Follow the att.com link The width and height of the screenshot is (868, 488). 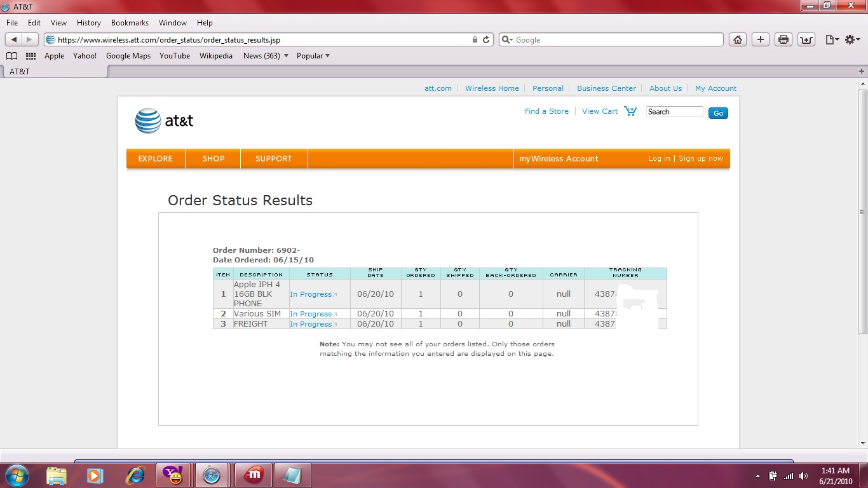(x=438, y=88)
